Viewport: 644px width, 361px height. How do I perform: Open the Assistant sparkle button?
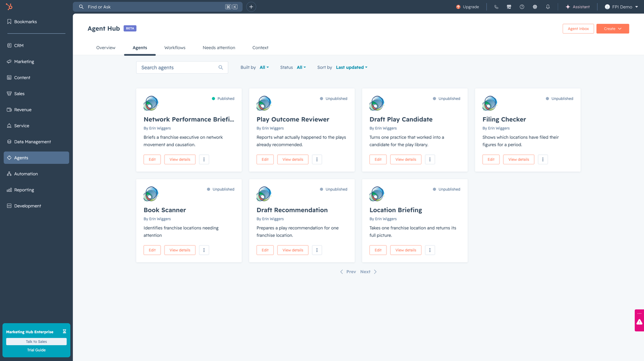[578, 7]
